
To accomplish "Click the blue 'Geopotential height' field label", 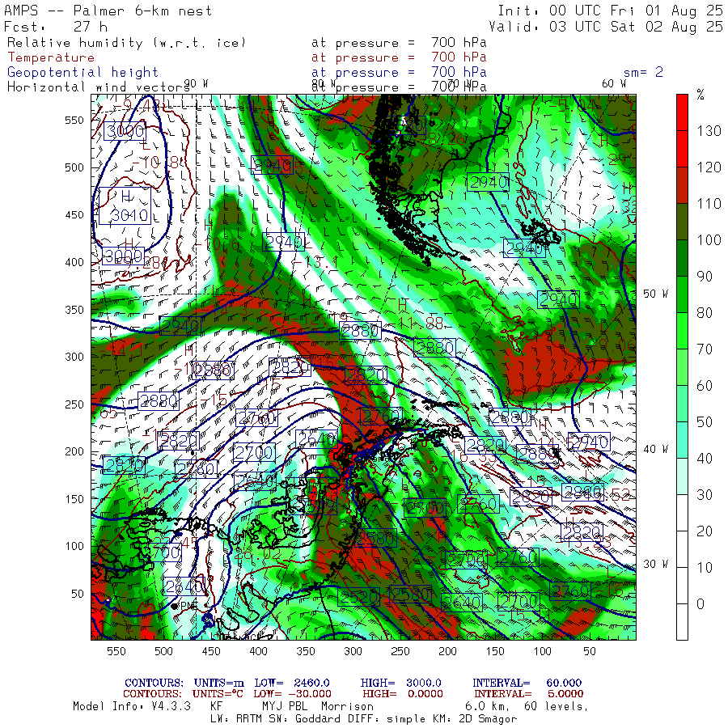I will pyautogui.click(x=83, y=73).
